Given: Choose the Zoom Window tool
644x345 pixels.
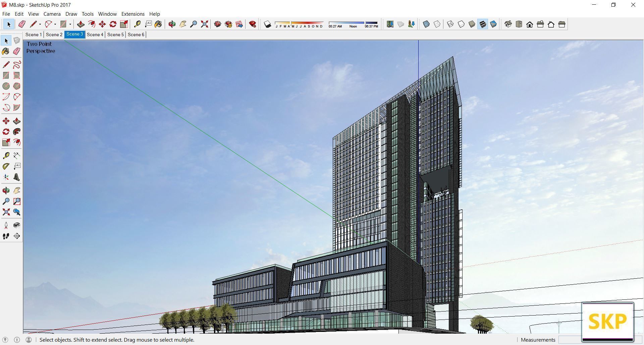Looking at the screenshot, I should [17, 201].
